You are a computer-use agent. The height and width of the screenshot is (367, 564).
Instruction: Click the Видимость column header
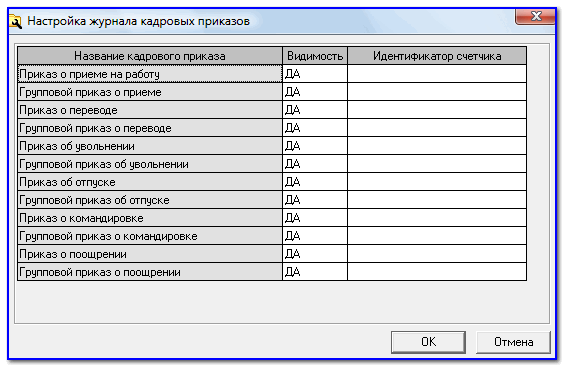(x=315, y=56)
